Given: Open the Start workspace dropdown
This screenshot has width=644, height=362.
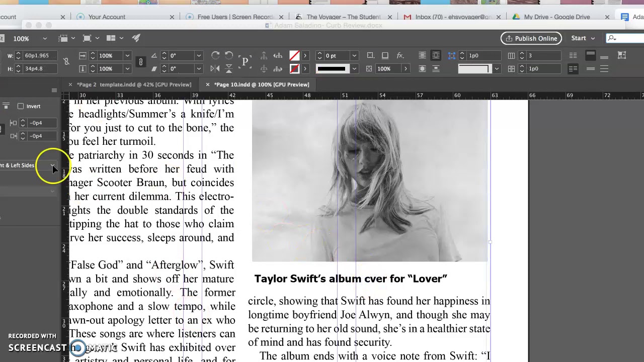Looking at the screenshot, I should [x=583, y=38].
